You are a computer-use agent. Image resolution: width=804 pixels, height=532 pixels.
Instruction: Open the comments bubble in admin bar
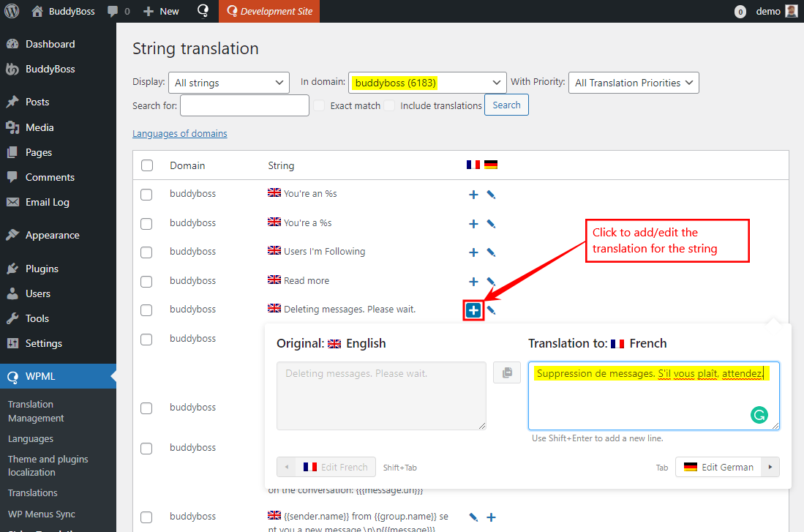pos(119,11)
